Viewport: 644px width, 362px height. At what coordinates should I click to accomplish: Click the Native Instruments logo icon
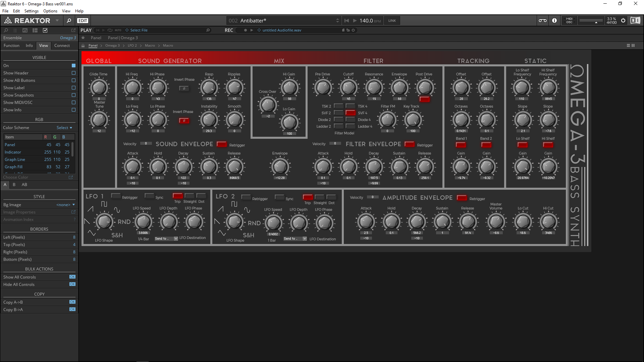coord(635,20)
